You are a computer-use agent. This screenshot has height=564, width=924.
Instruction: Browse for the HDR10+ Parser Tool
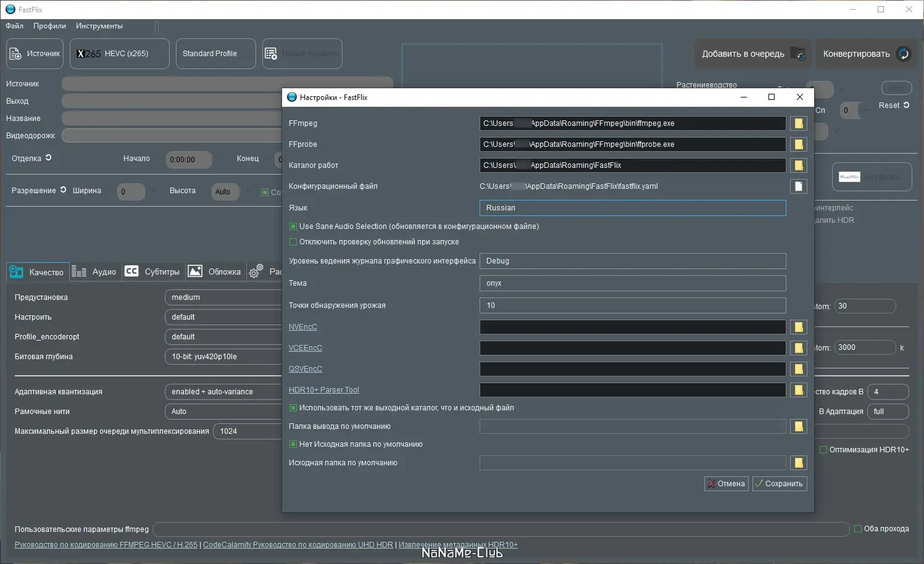click(799, 390)
